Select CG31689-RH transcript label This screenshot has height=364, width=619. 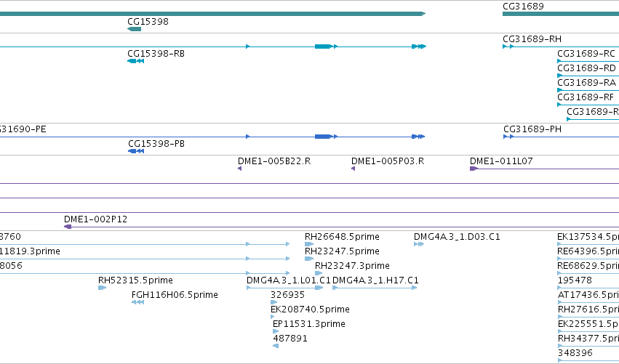pos(532,39)
